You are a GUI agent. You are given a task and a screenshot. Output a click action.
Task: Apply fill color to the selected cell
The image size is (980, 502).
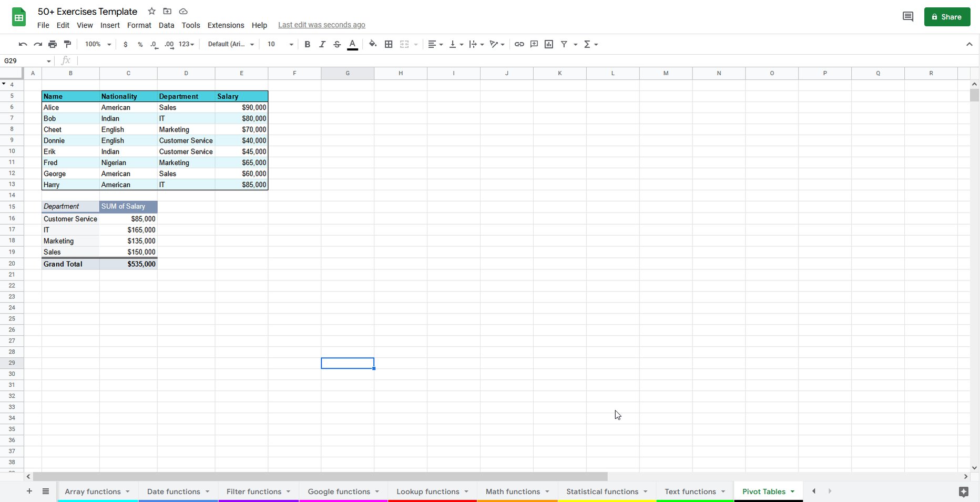click(373, 44)
